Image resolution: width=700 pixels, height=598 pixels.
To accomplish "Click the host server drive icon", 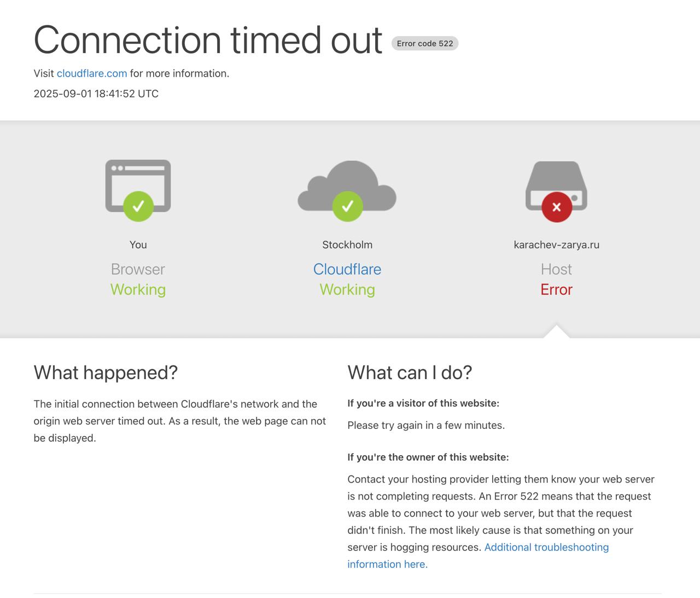I will (x=556, y=186).
